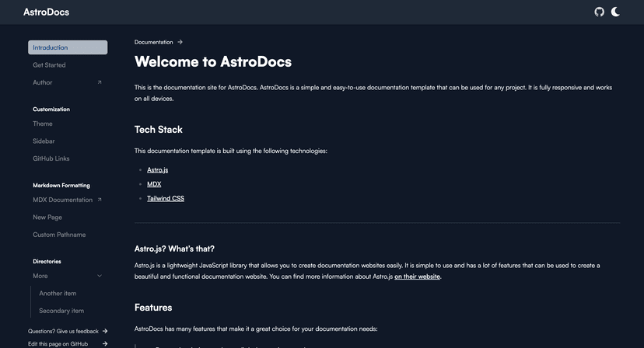The width and height of the screenshot is (644, 348).
Task: Open the Get Started page
Action: pyautogui.click(x=49, y=65)
